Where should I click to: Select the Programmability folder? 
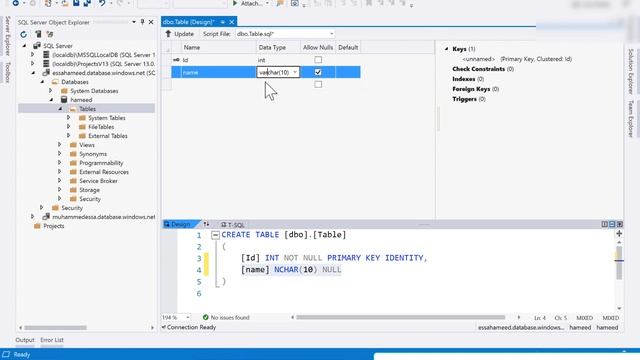101,163
